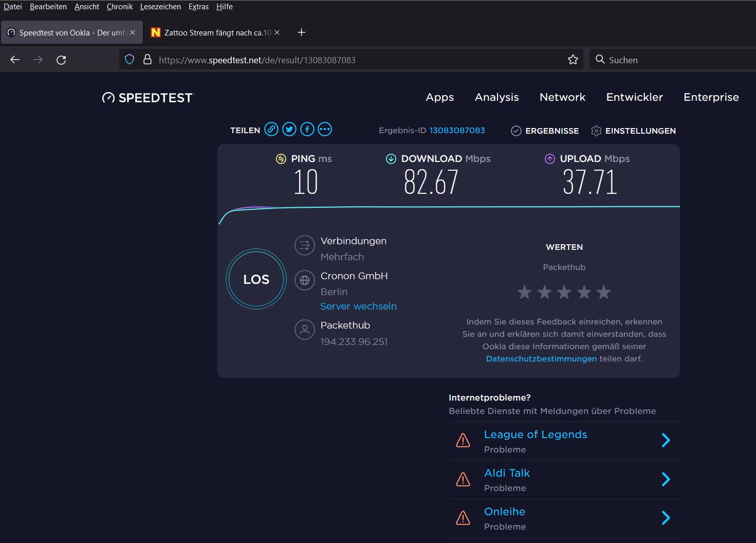Open the Hilfe menu
Screen dimensions: 756x543
(225, 7)
